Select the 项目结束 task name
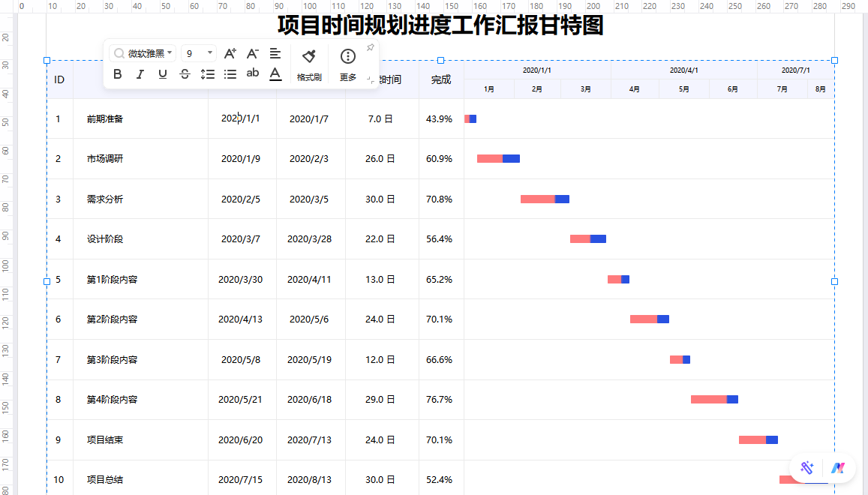This screenshot has height=495, width=868. (x=104, y=440)
